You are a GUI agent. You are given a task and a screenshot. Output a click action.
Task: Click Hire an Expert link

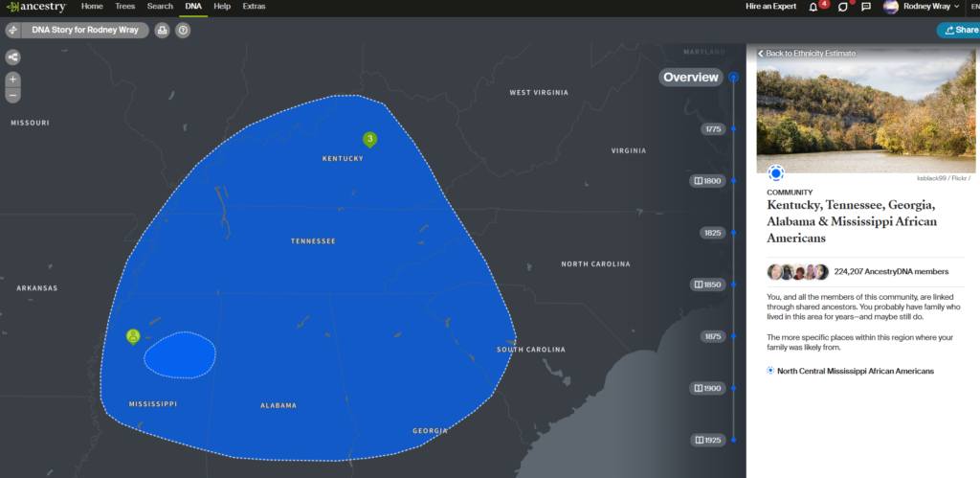point(771,7)
